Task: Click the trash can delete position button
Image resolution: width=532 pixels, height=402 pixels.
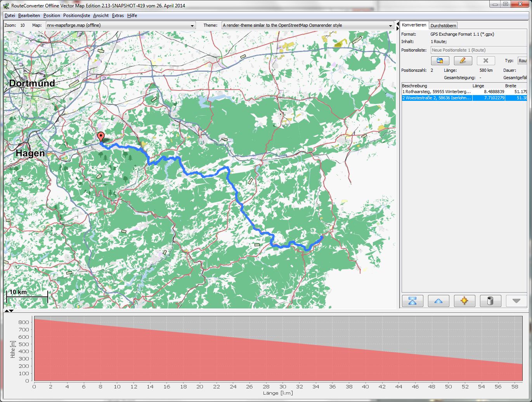Action: click(x=490, y=301)
